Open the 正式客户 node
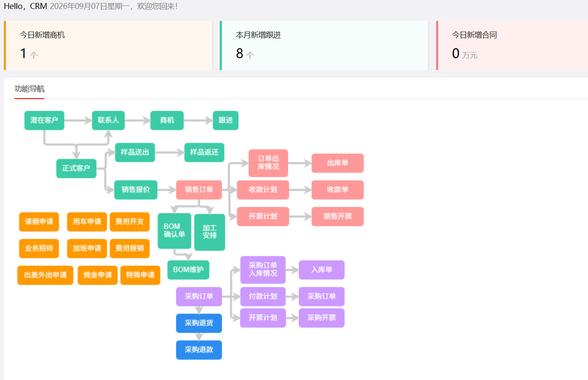Screen dimensions: 588x380 76,168
